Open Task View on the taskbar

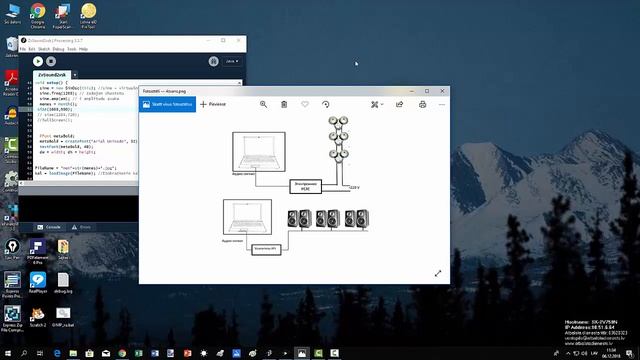pyautogui.click(x=40, y=353)
